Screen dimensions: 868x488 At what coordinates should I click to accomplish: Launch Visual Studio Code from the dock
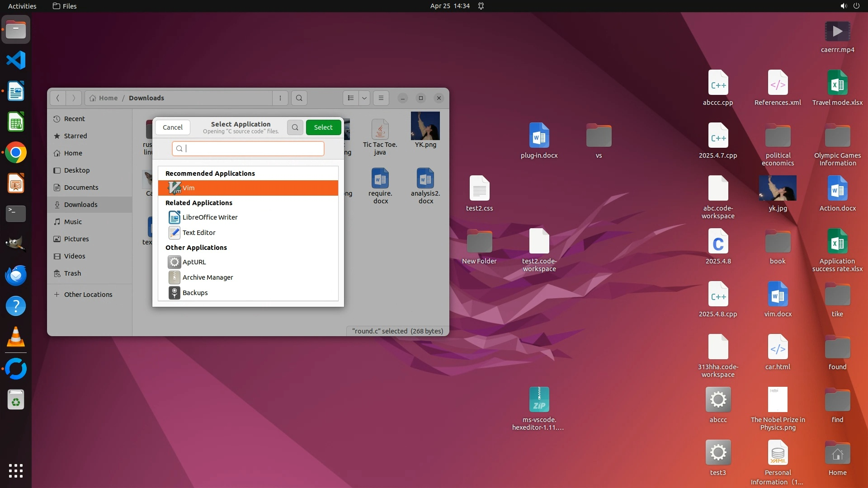[x=16, y=61]
